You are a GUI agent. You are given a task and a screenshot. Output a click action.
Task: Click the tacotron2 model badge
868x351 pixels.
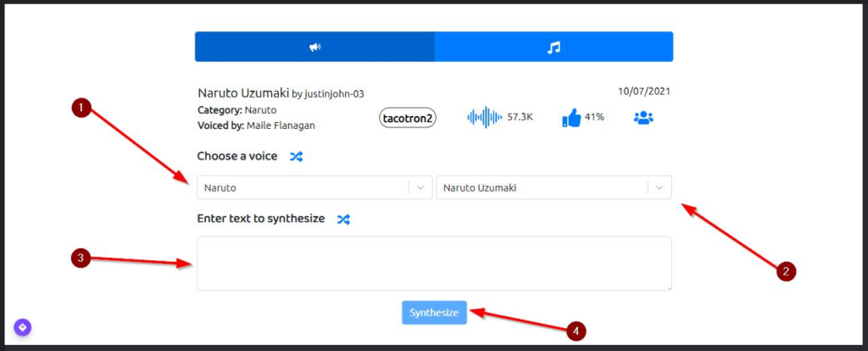[x=407, y=118]
